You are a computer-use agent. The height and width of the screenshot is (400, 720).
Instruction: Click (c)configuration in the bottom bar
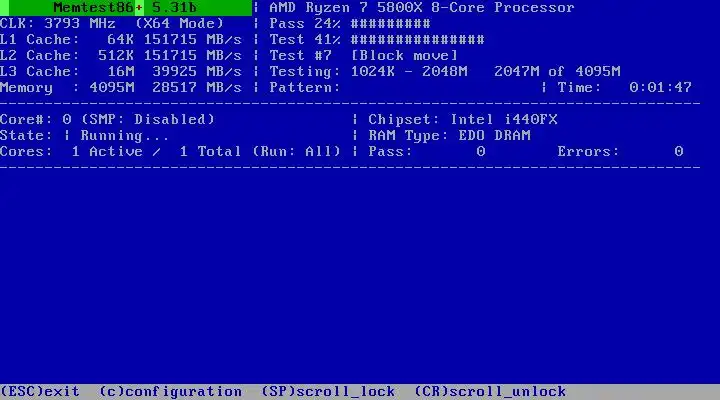[x=170, y=392]
